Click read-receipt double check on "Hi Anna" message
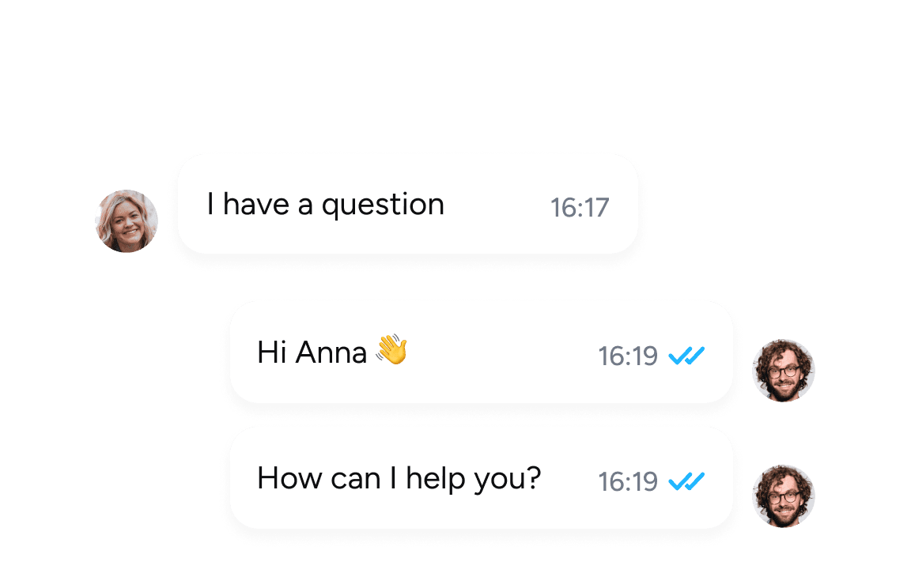 point(686,356)
